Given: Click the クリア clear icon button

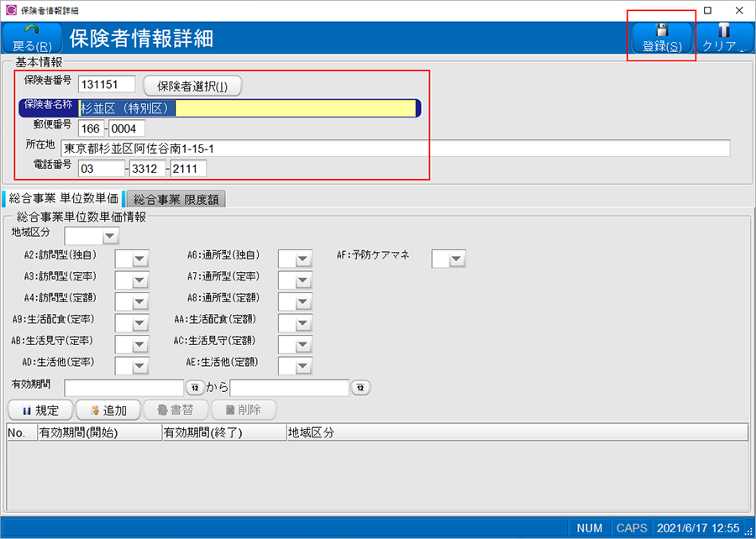Looking at the screenshot, I should pyautogui.click(x=724, y=30).
